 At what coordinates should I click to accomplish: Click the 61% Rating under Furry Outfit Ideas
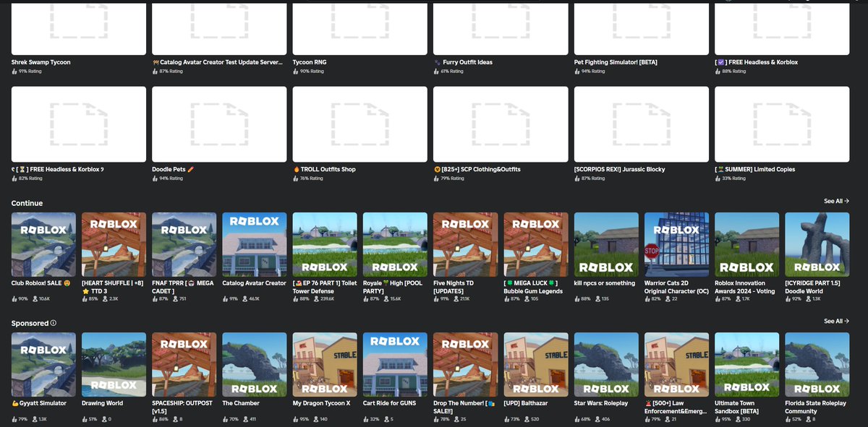tap(452, 72)
